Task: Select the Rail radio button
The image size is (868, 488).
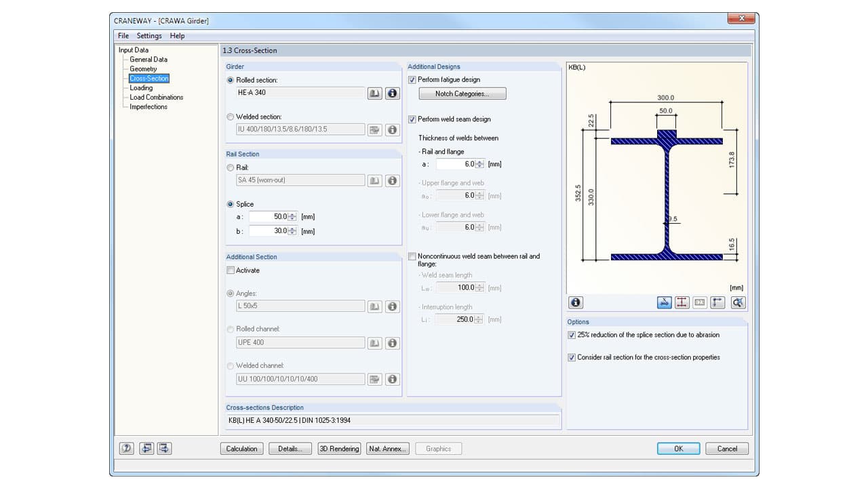Action: pyautogui.click(x=231, y=167)
